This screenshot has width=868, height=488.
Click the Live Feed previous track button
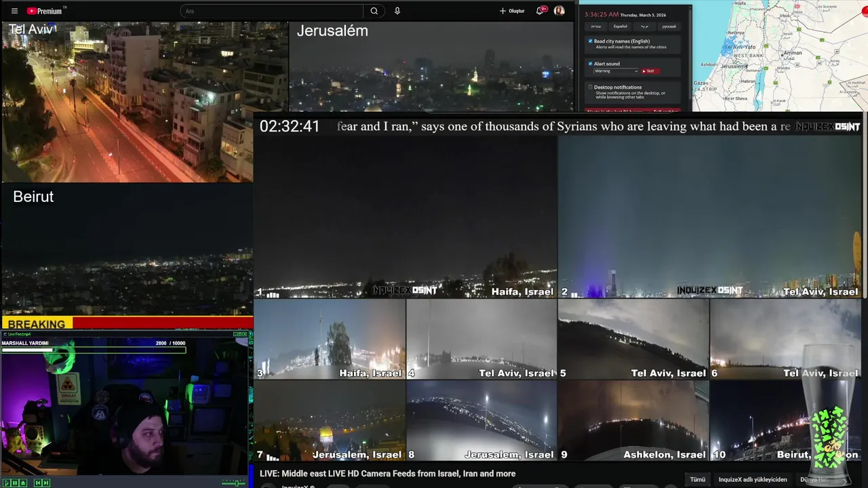(x=38, y=483)
